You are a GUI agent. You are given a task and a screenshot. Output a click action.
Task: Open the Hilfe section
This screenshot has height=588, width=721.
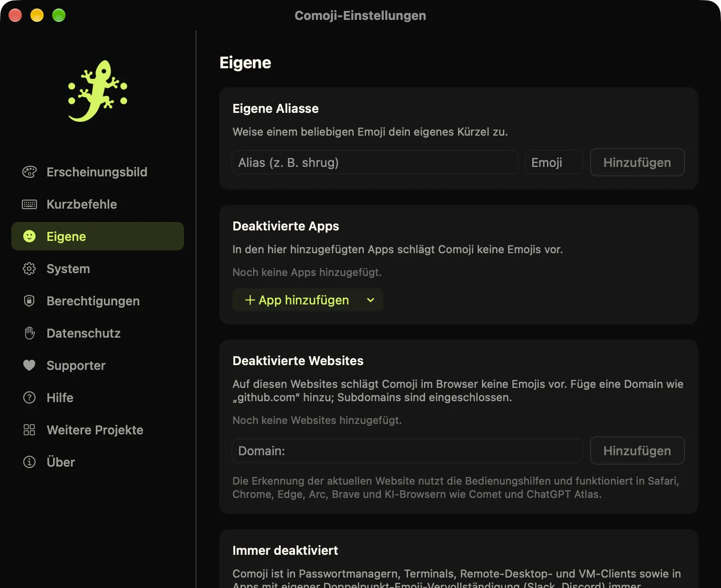(98, 398)
